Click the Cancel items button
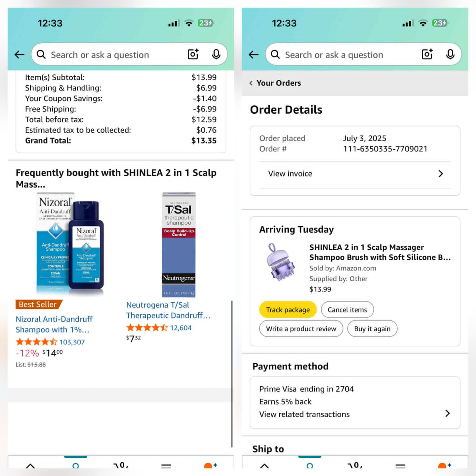The image size is (476, 476). coord(347,310)
